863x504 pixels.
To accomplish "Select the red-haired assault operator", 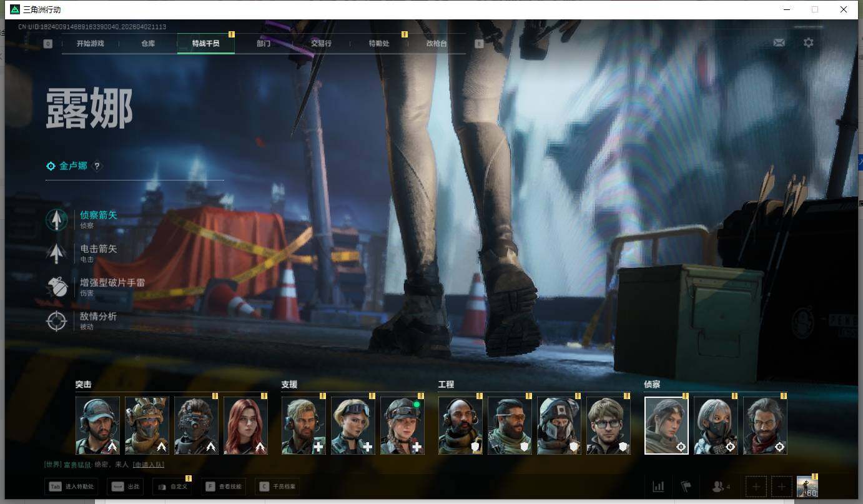I will coord(245,425).
